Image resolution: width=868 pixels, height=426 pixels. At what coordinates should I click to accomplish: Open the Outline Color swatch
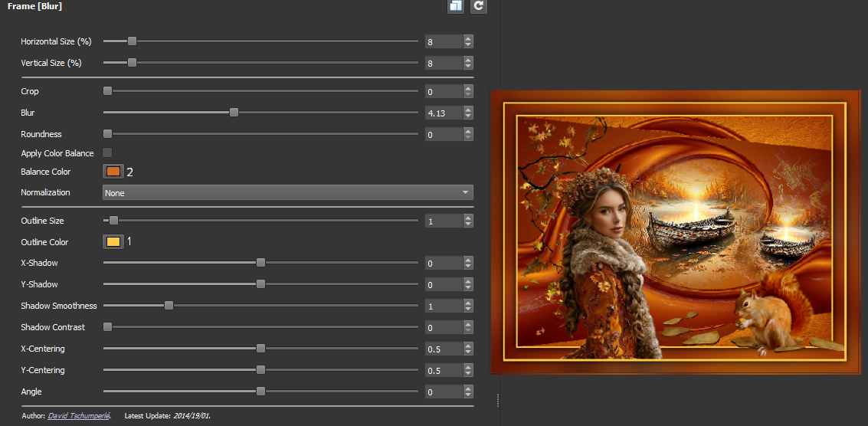point(113,242)
